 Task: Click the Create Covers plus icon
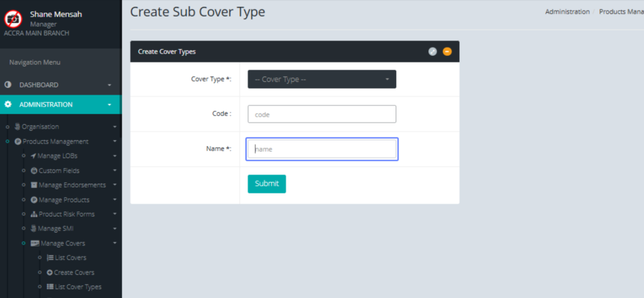click(x=50, y=272)
